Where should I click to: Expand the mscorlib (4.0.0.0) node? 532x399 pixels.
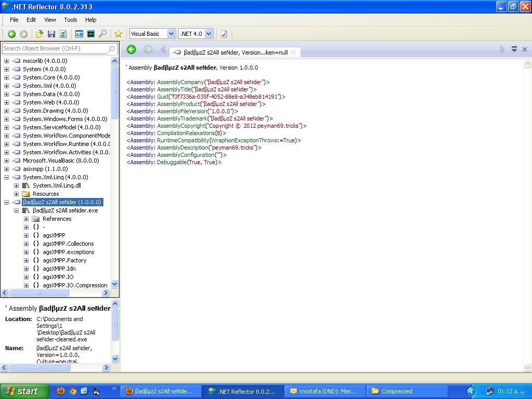tap(6, 61)
